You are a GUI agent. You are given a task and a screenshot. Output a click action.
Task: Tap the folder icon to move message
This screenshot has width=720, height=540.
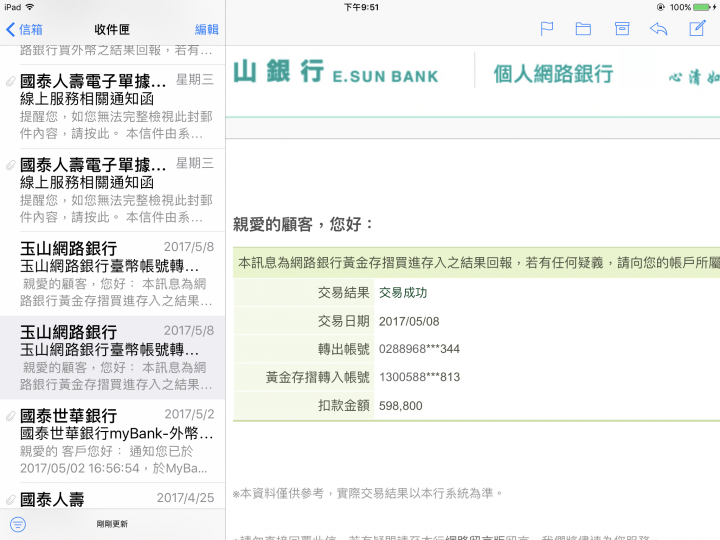pos(583,29)
